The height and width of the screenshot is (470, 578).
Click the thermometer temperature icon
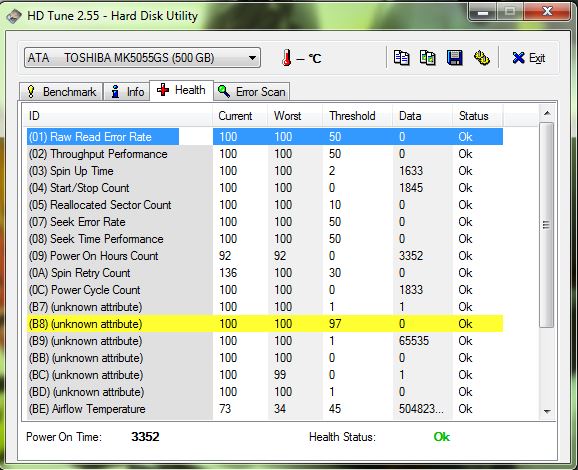286,58
